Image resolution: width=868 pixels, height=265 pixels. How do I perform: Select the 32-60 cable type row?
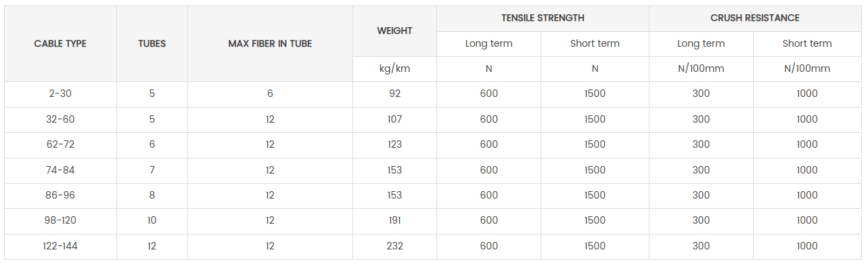coord(433,119)
